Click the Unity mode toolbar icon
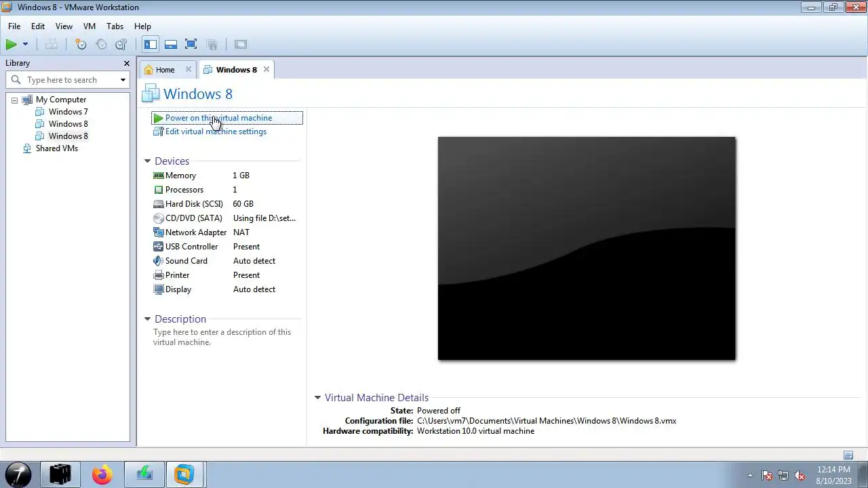 pos(212,45)
